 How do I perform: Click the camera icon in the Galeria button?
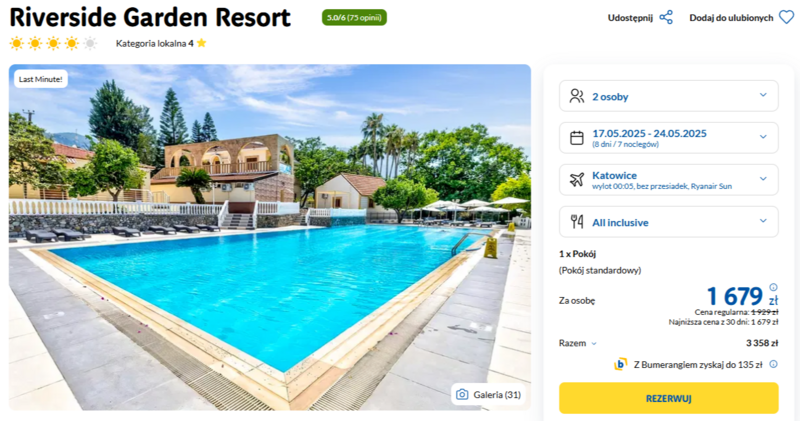(462, 394)
